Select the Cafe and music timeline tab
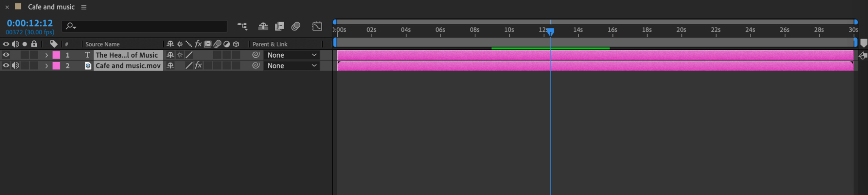The width and height of the screenshot is (868, 195). [x=51, y=7]
